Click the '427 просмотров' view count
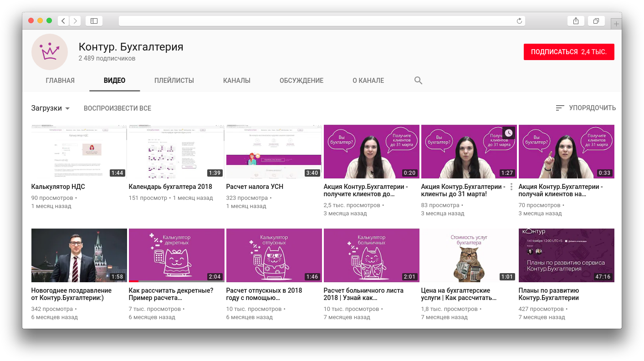Image resolution: width=644 pixels, height=361 pixels. point(540,309)
